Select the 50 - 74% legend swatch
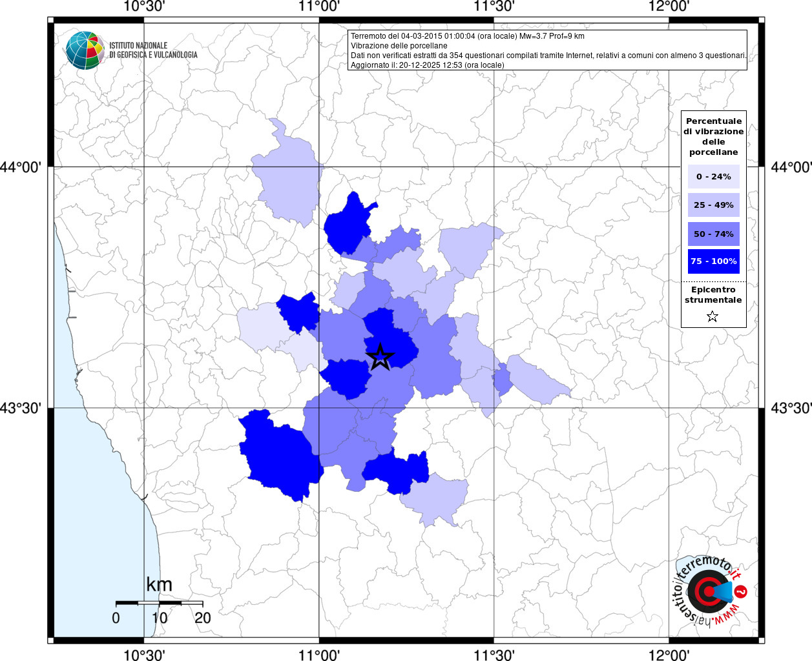Screen dimensions: 812x661 [713, 234]
